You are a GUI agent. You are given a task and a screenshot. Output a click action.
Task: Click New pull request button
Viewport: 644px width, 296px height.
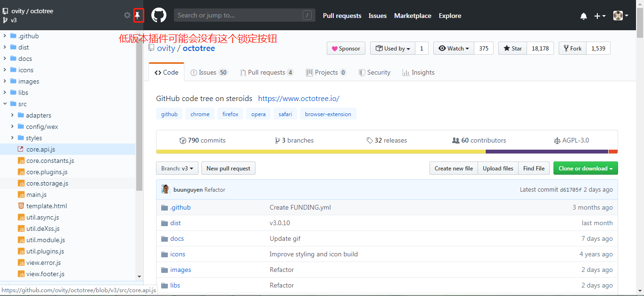point(229,168)
